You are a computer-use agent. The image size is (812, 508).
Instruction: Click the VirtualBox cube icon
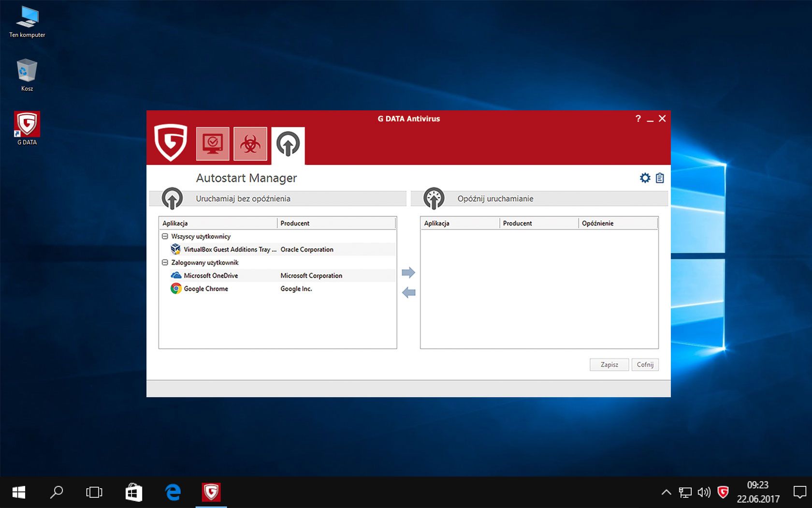click(x=176, y=249)
